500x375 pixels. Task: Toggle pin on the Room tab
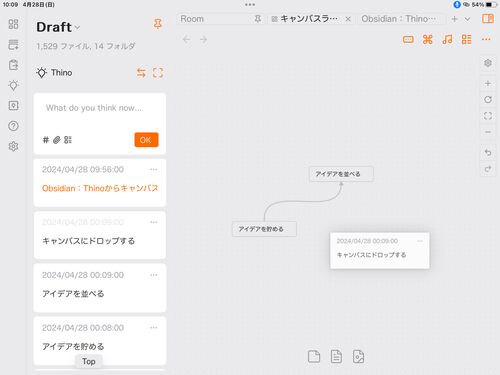(258, 19)
